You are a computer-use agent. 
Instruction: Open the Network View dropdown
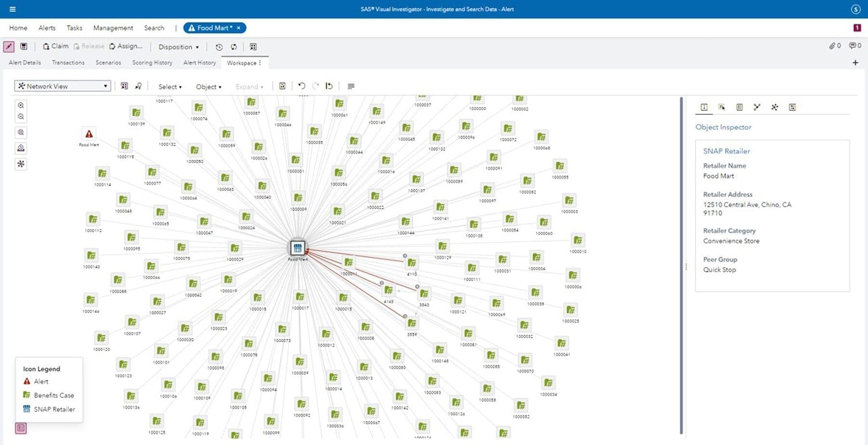pyautogui.click(x=62, y=86)
